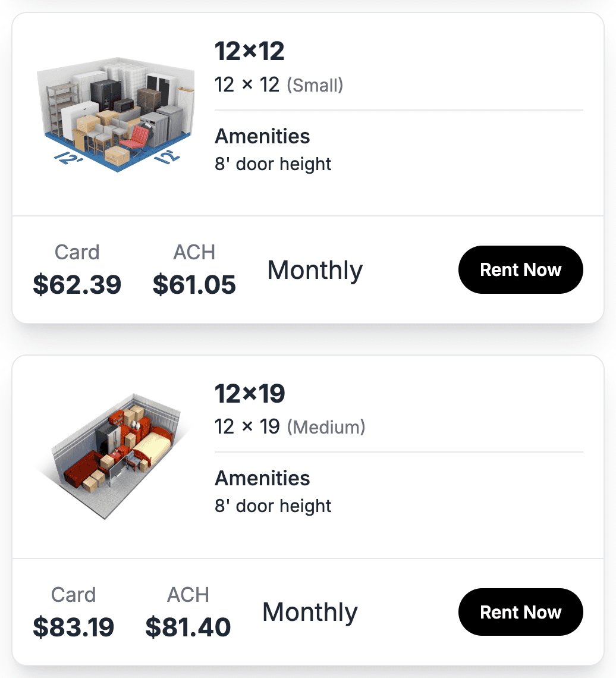This screenshot has height=678, width=616.
Task: Click the Card payment label on the 12×12 card
Action: click(77, 252)
